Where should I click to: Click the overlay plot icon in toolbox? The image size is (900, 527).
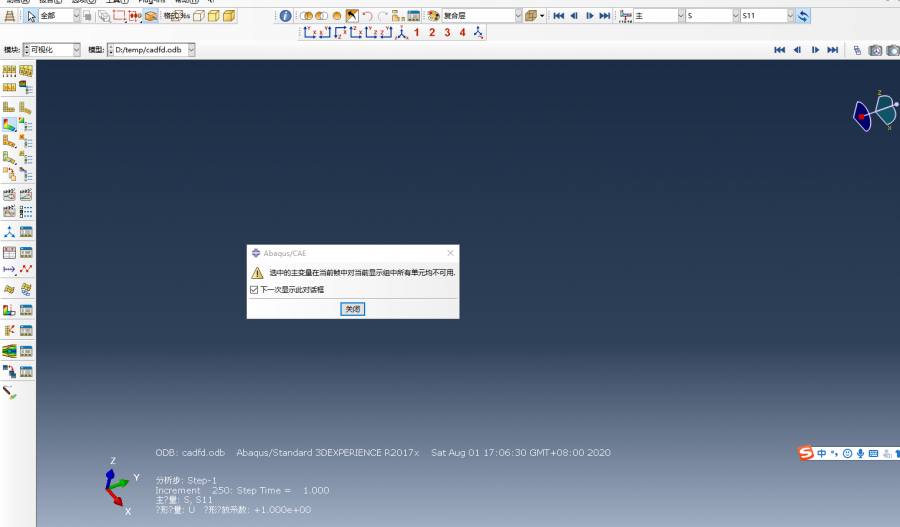tap(9, 371)
